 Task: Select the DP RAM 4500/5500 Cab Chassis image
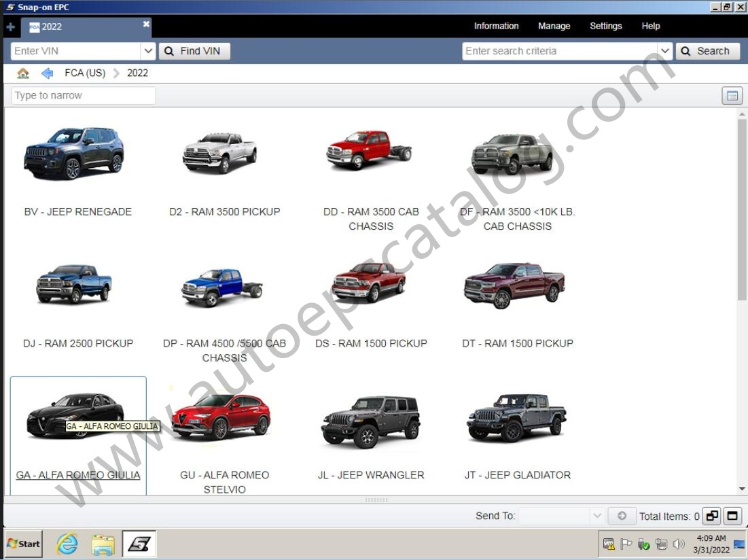[222, 287]
